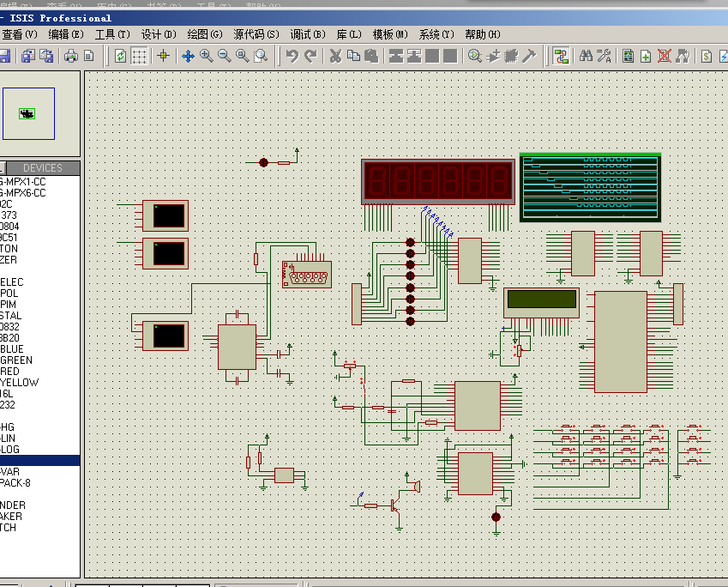Image resolution: width=728 pixels, height=587 pixels.
Task: Open the 帮助(H) menu
Action: (483, 34)
